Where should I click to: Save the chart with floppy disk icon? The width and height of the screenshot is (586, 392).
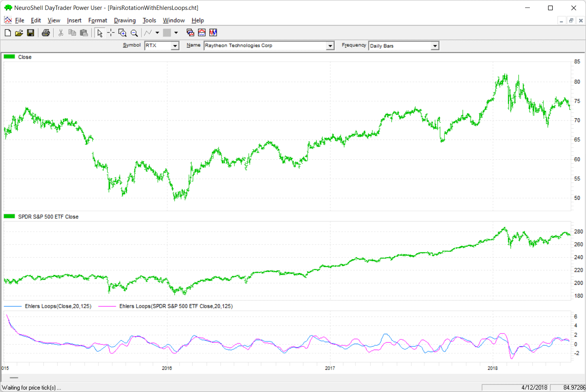[x=30, y=33]
